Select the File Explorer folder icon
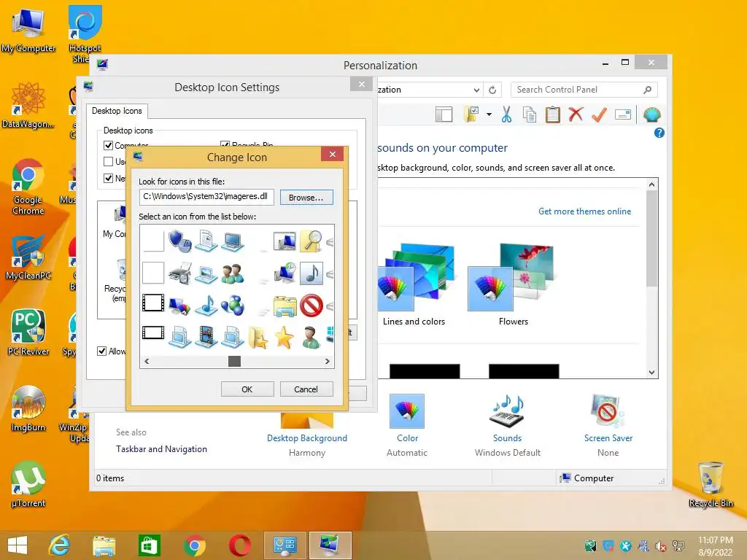747x560 pixels. point(285,306)
